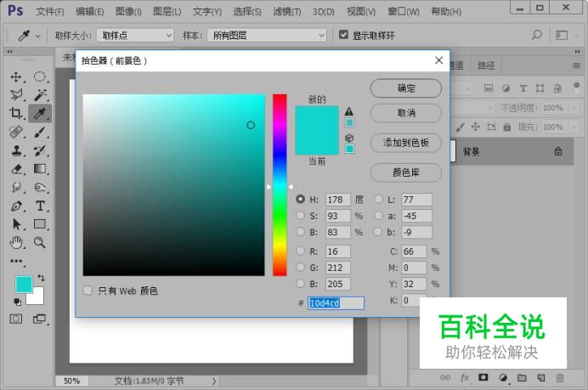Switch to the Paths (路径) tab

(x=486, y=65)
